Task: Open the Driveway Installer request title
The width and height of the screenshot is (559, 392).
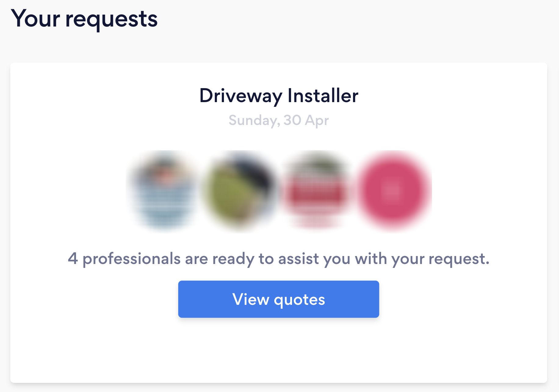Action: pos(279,96)
